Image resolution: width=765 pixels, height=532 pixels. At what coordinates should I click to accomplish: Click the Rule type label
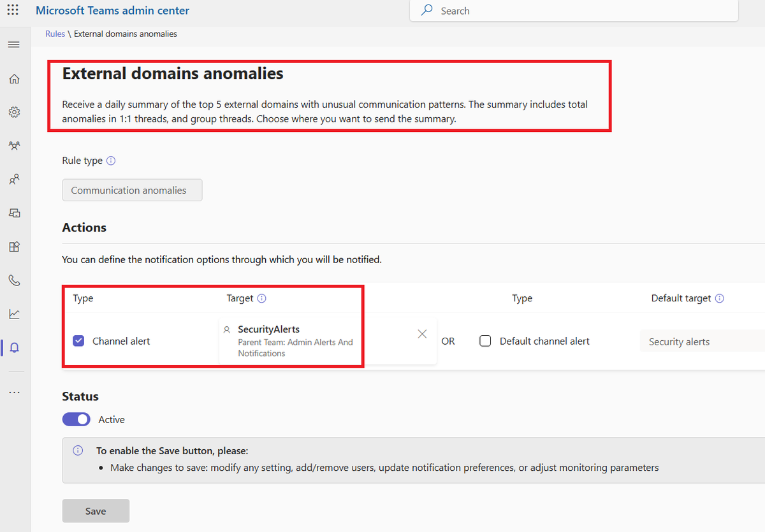[x=82, y=161]
